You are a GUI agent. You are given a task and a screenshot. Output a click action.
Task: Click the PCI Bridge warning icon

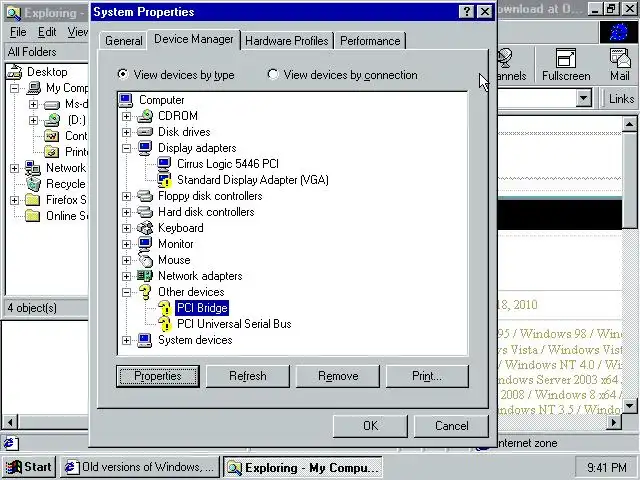click(x=164, y=308)
